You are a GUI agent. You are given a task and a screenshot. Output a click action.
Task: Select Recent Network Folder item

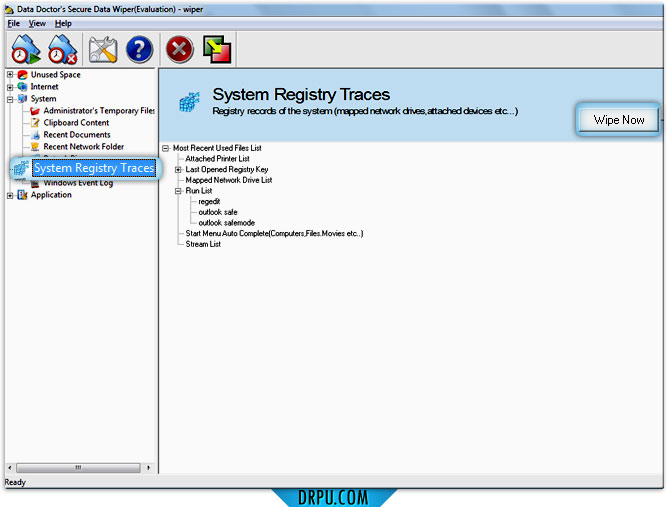coord(83,146)
